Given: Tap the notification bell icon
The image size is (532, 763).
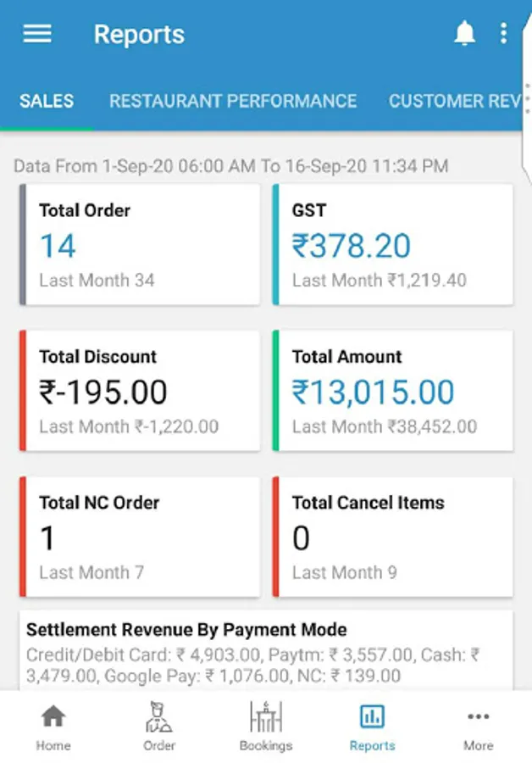Looking at the screenshot, I should (x=464, y=34).
